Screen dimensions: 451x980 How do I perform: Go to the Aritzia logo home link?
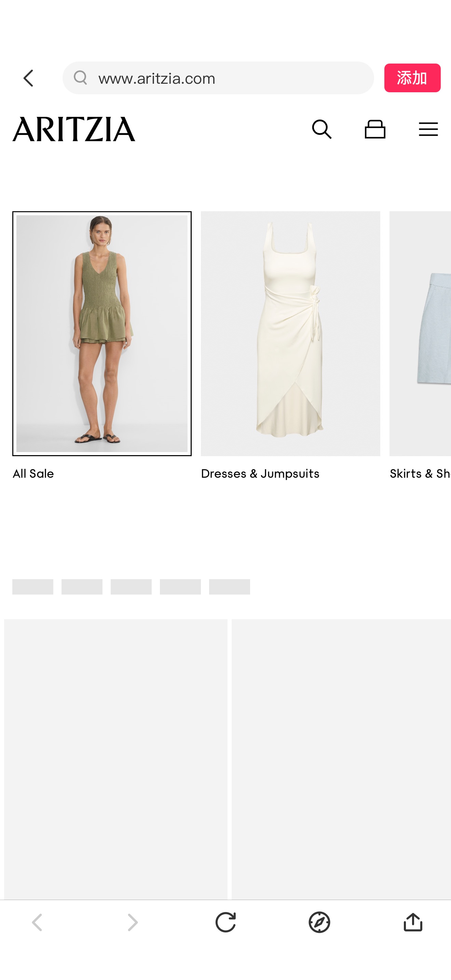[74, 130]
